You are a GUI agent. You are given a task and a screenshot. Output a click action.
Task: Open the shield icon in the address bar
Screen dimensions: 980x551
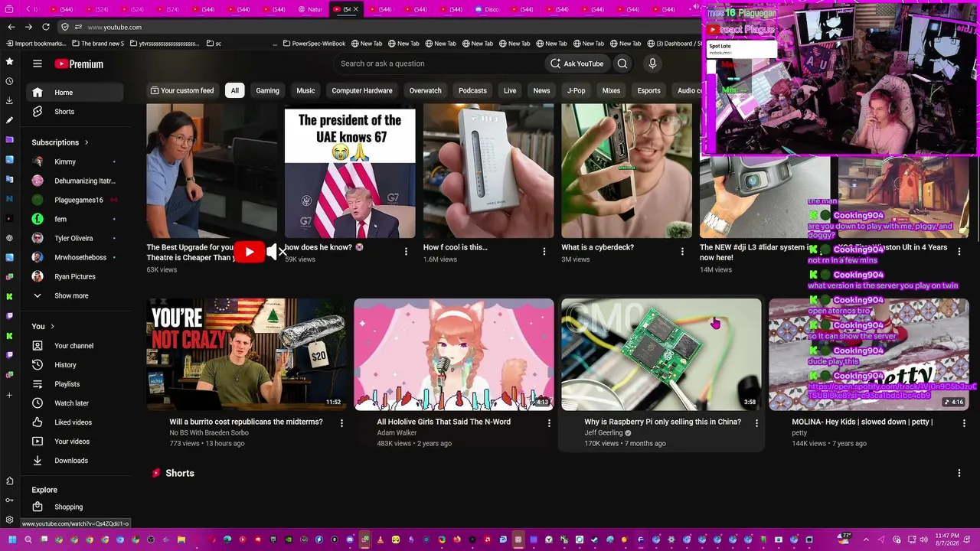pos(65,27)
